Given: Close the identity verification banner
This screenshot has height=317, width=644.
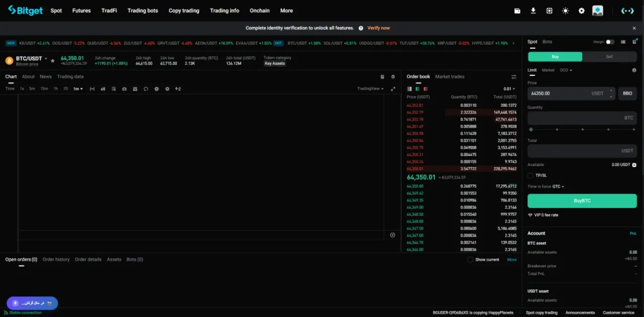Looking at the screenshot, I should pyautogui.click(x=634, y=28).
